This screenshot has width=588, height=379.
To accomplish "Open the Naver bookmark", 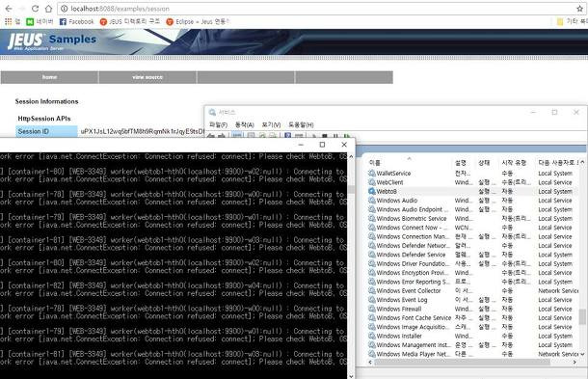I will 40,22.
